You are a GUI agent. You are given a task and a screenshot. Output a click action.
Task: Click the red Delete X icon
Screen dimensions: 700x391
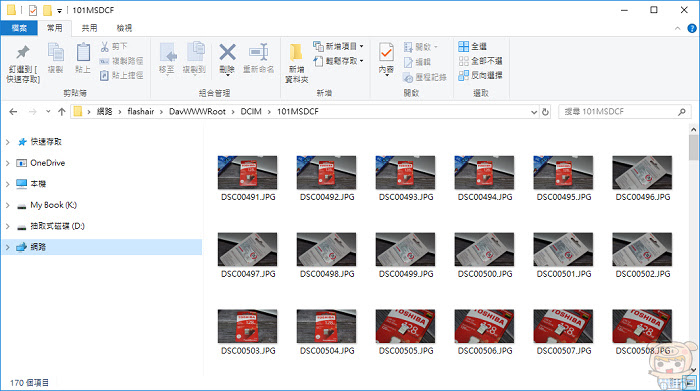[x=227, y=53]
